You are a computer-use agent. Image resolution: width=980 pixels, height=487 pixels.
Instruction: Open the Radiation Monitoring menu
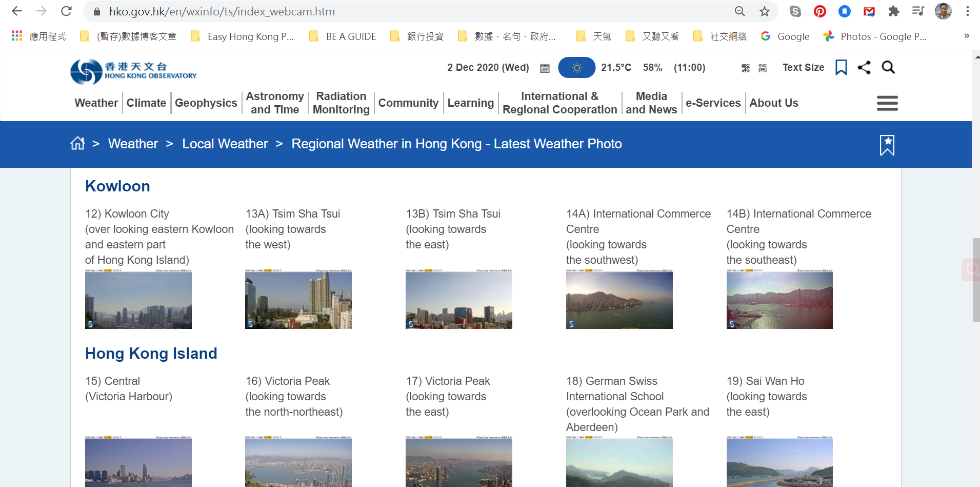point(341,103)
